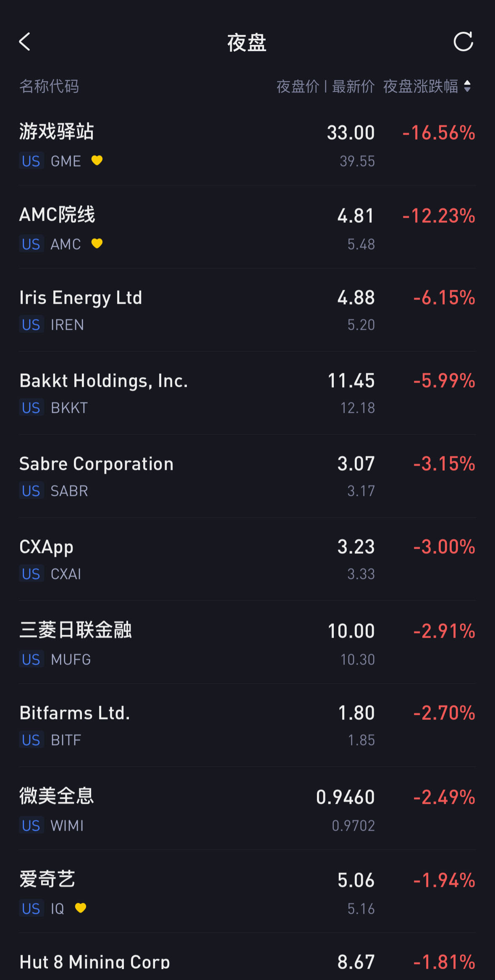Open Bakkt Holdings, Inc. quote
Viewport: 495px width, 980px height.
(103, 381)
